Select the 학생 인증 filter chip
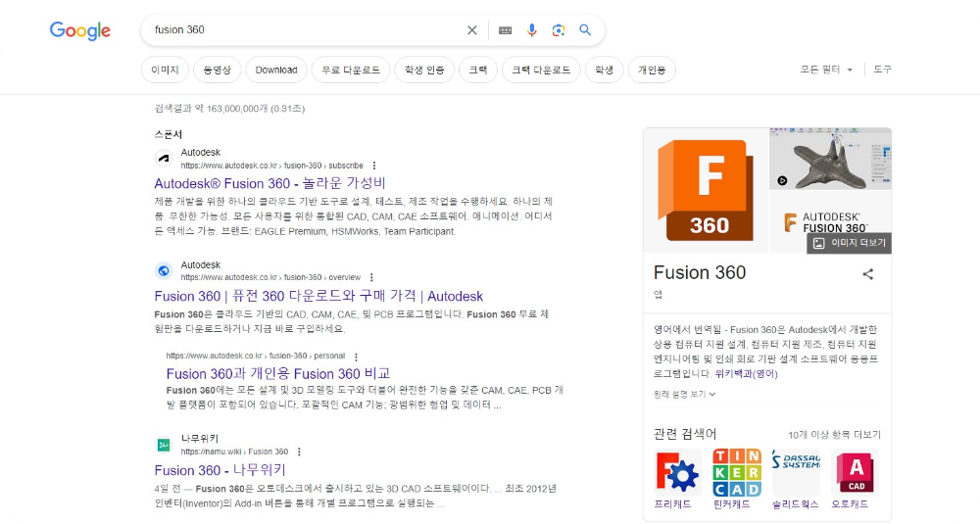980x524 pixels. pyautogui.click(x=424, y=70)
